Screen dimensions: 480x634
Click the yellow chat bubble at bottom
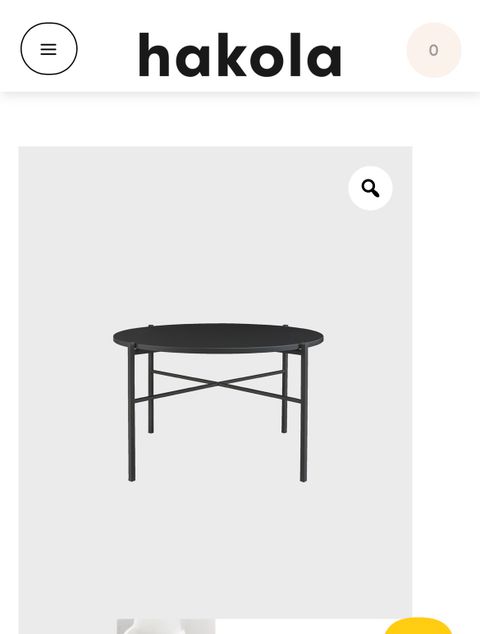point(418,626)
